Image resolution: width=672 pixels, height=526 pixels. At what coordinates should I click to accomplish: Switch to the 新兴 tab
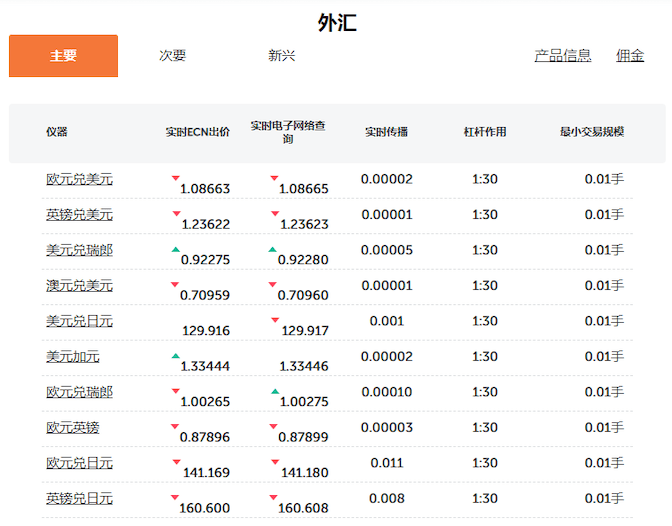pos(282,56)
